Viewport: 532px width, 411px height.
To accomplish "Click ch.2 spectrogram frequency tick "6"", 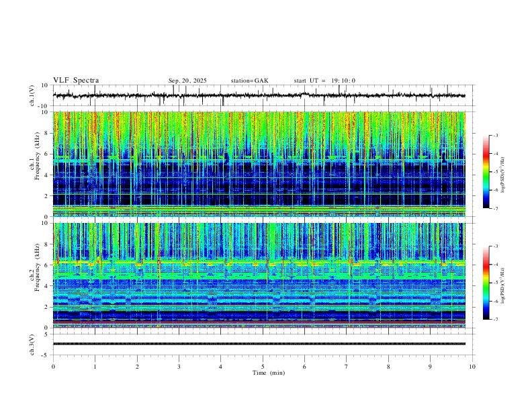I will click(x=47, y=265).
